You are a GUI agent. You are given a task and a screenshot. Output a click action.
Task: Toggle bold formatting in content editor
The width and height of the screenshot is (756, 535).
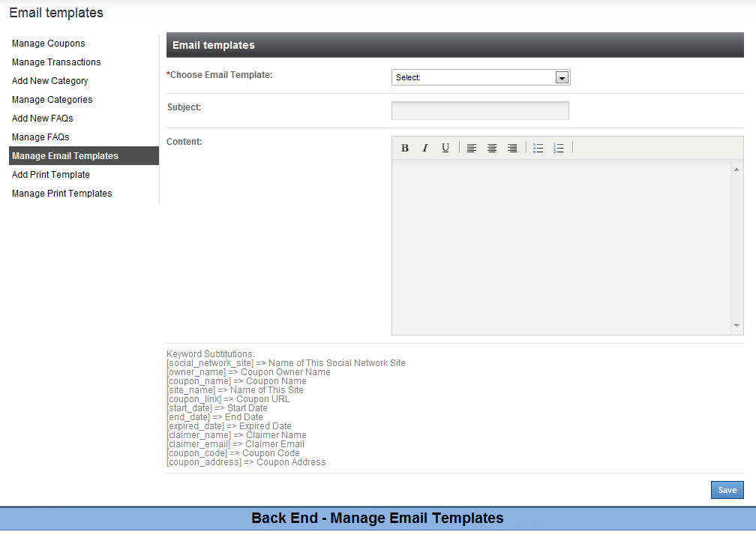pyautogui.click(x=405, y=148)
